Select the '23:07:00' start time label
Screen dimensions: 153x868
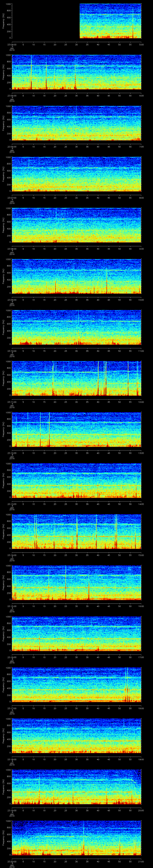coord(12,198)
